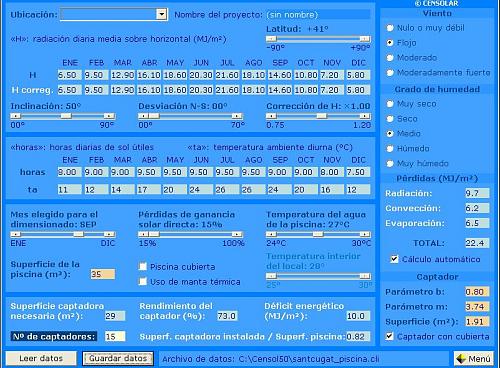500x368 pixels.
Task: Click the Nº de captadores field
Action: click(x=115, y=336)
